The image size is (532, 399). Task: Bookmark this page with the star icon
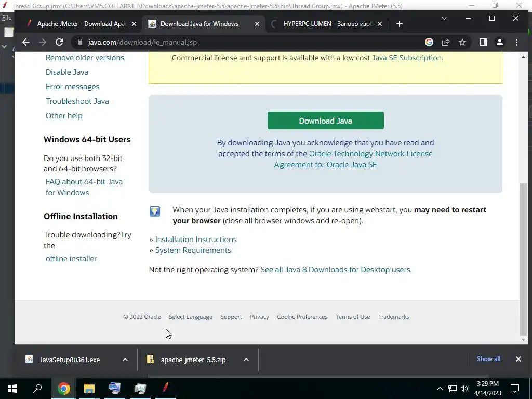tap(462, 42)
